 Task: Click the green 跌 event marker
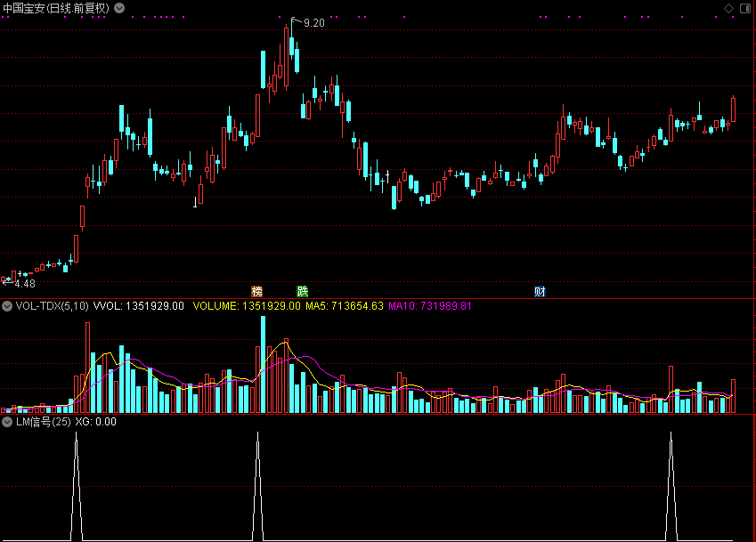coord(302,291)
